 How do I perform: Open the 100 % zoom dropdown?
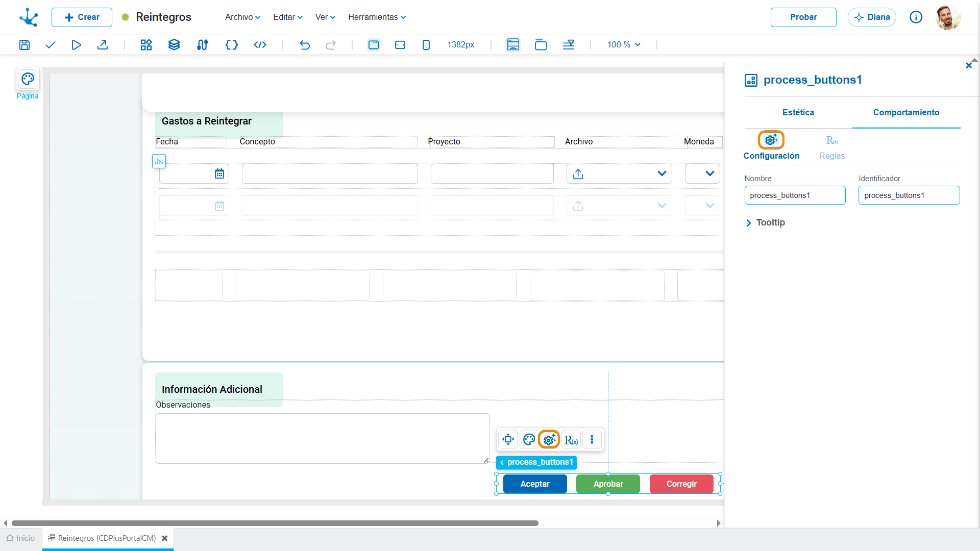click(624, 45)
